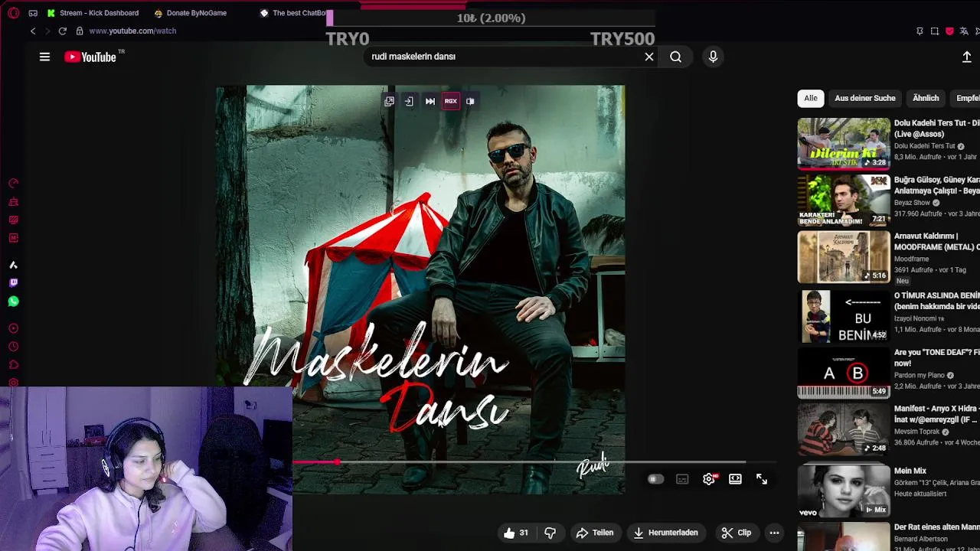Seek on the video progress bar
Viewport: 980px width, 551px height.
[x=536, y=462]
